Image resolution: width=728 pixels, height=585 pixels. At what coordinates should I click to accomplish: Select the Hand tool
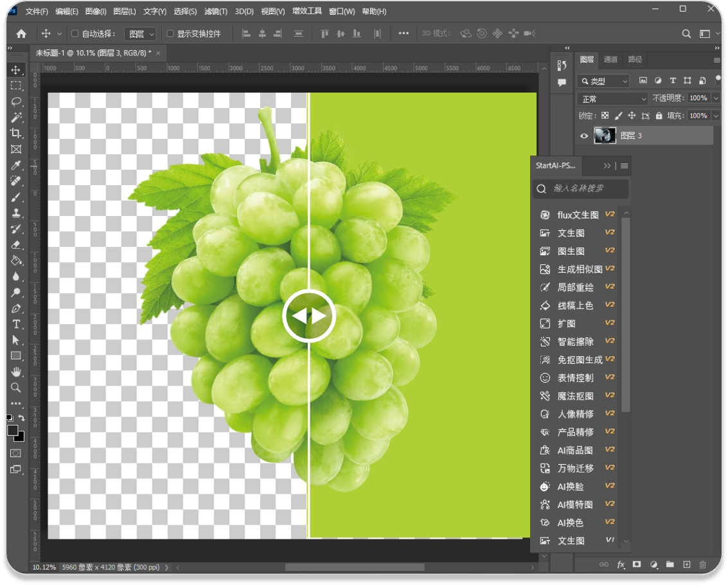pos(16,372)
